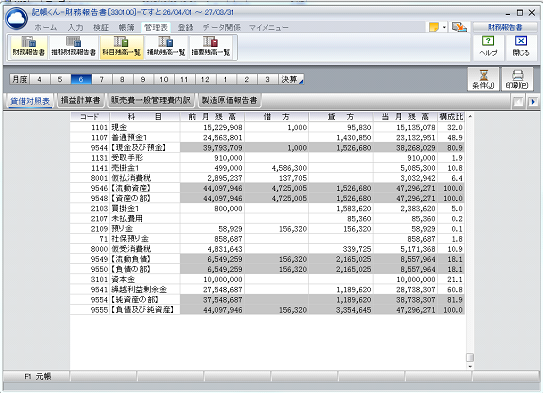
Task: Open the 科目残高一覧 ribbon icon
Action: point(122,47)
